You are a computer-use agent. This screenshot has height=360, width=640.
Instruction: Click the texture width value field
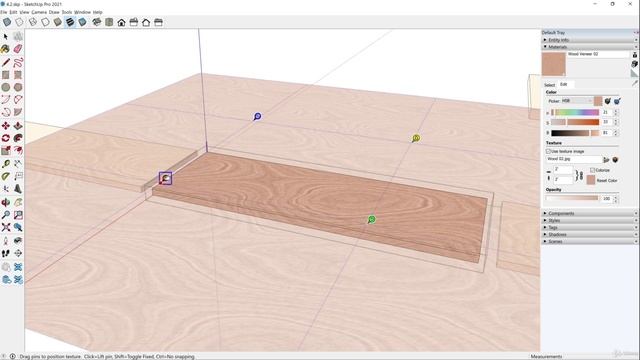coord(563,169)
